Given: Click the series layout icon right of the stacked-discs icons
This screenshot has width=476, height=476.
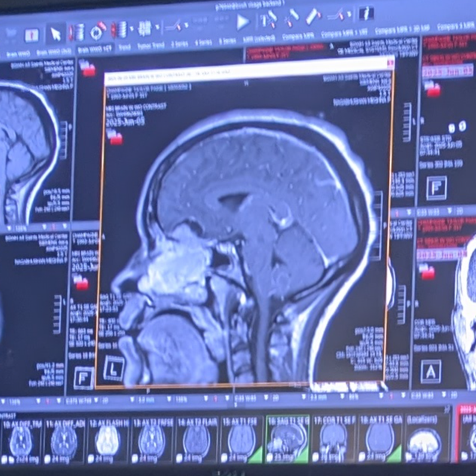Looking at the screenshot, I should [x=144, y=28].
